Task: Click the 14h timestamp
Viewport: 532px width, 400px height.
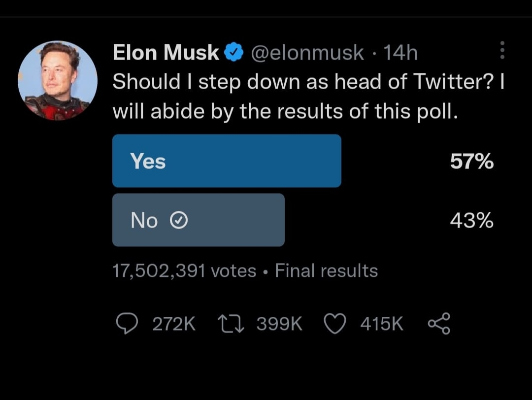Action: pyautogui.click(x=400, y=52)
